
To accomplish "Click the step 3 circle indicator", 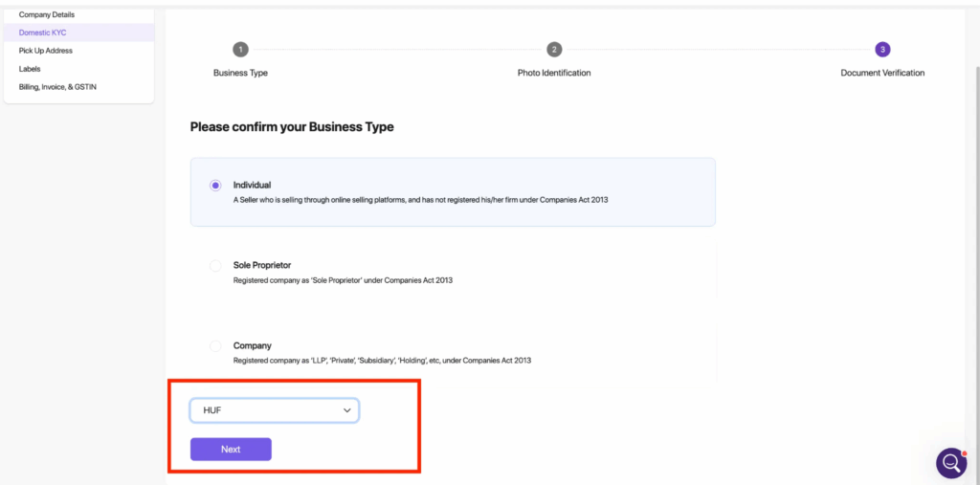I will point(882,50).
